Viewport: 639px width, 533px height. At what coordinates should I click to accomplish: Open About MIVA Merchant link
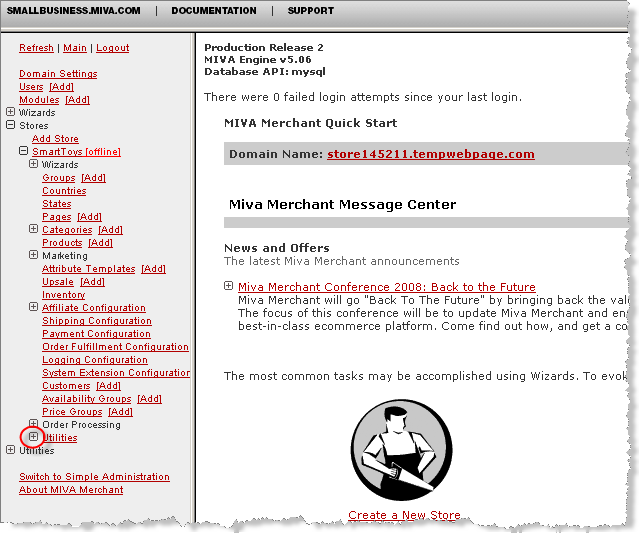pyautogui.click(x=71, y=490)
